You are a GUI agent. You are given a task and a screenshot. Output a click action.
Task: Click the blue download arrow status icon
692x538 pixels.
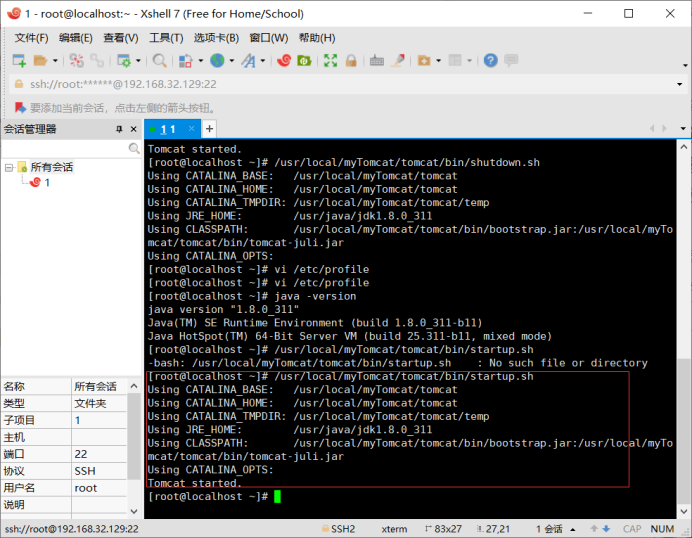point(606,529)
